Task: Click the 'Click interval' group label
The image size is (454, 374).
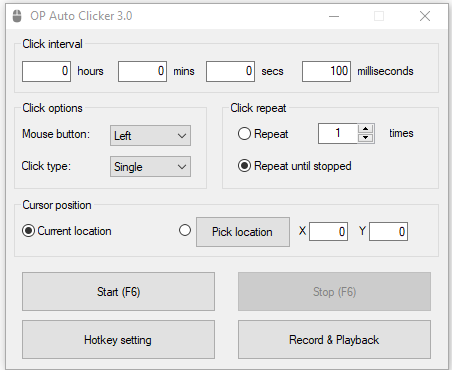Action: point(52,44)
